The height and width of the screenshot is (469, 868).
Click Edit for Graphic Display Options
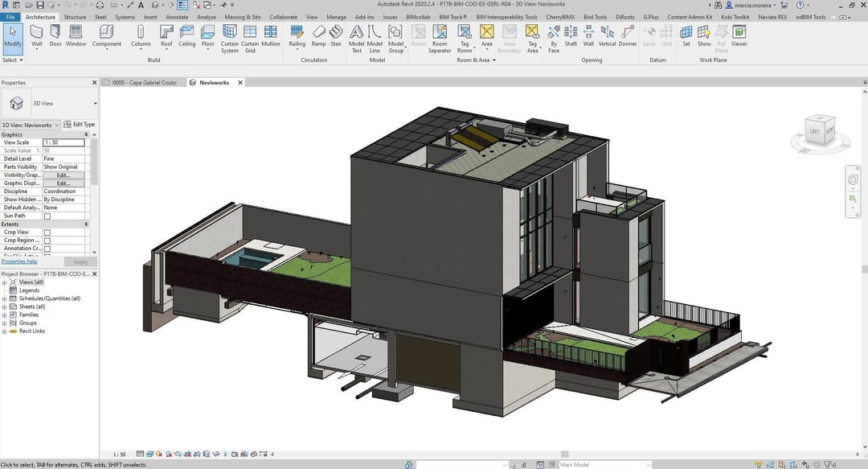(x=63, y=183)
